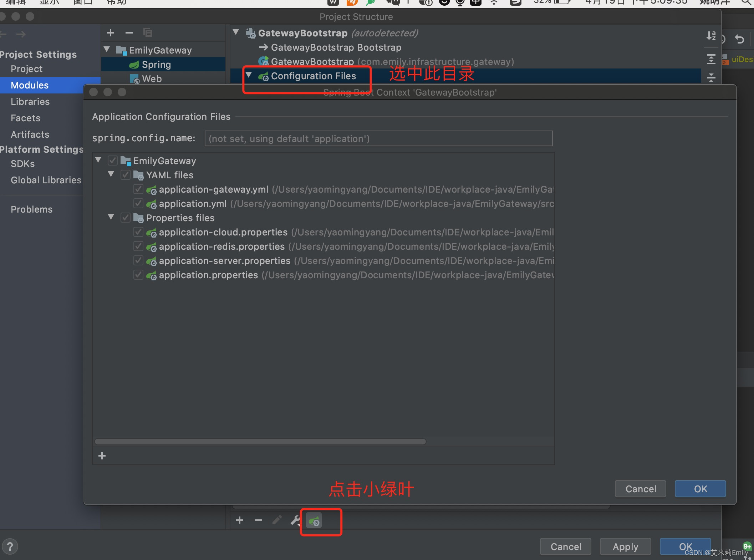Click the copy module icon in modules toolbar
754x560 pixels.
click(147, 33)
